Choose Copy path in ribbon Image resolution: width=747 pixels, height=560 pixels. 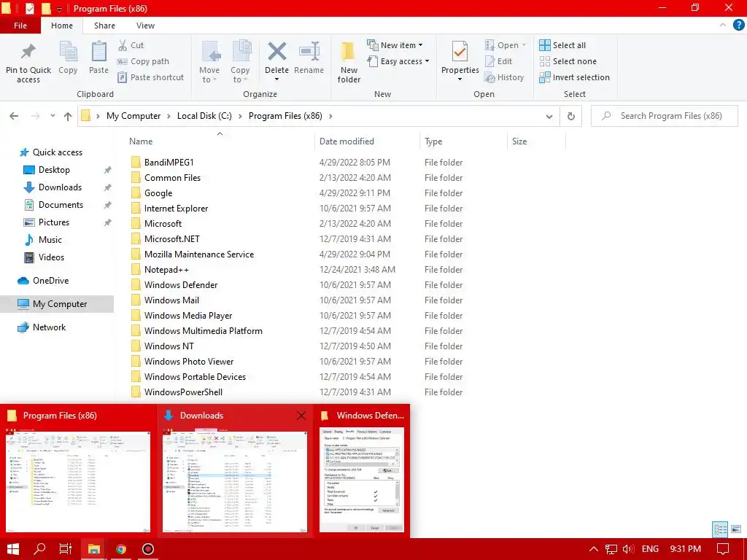pos(143,61)
